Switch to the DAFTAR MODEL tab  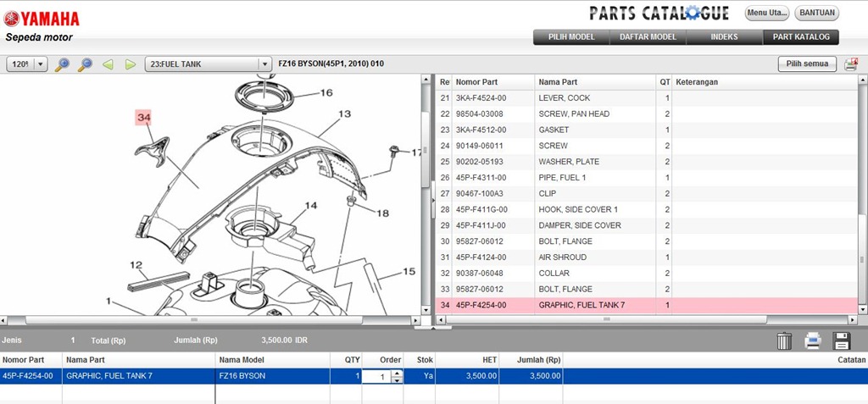648,37
